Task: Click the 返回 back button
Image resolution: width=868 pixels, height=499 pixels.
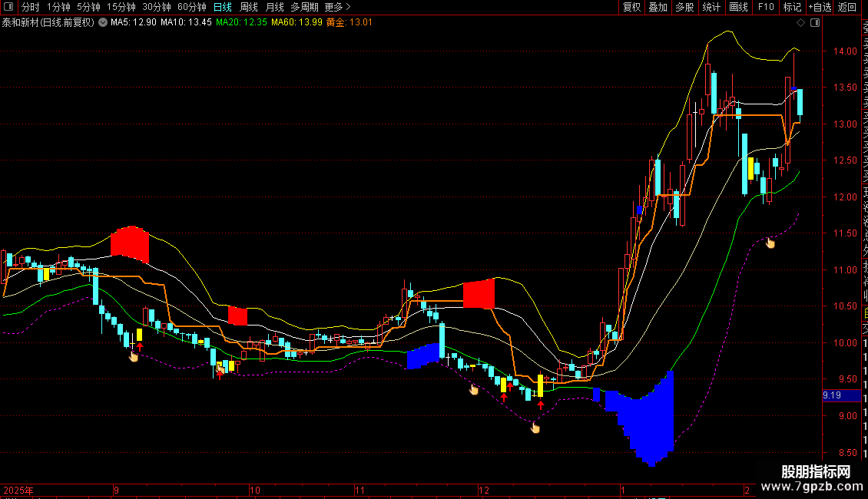Action: tap(847, 7)
